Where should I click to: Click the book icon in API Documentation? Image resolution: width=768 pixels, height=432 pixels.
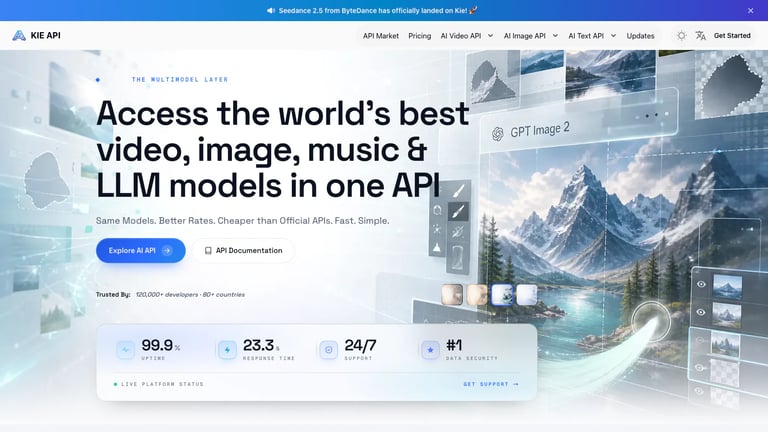coord(208,250)
